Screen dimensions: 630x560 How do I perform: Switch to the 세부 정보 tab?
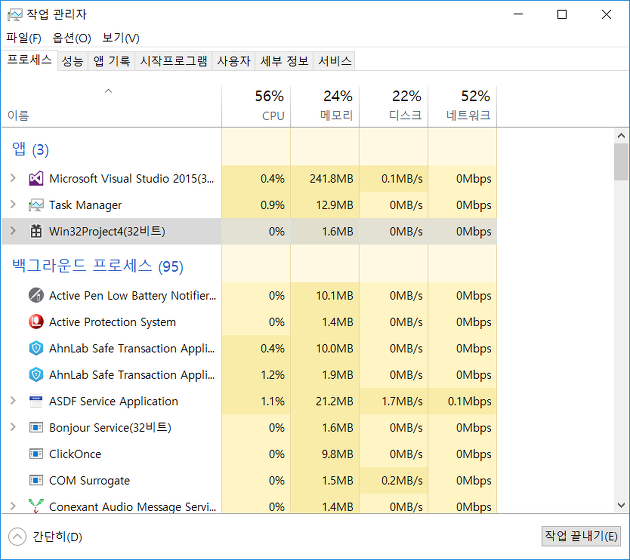pos(284,61)
